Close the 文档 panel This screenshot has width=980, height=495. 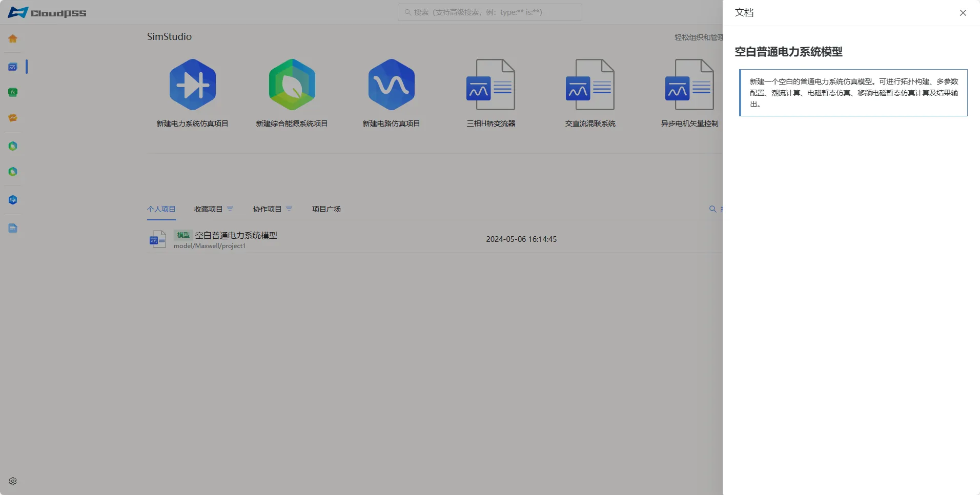(x=963, y=13)
